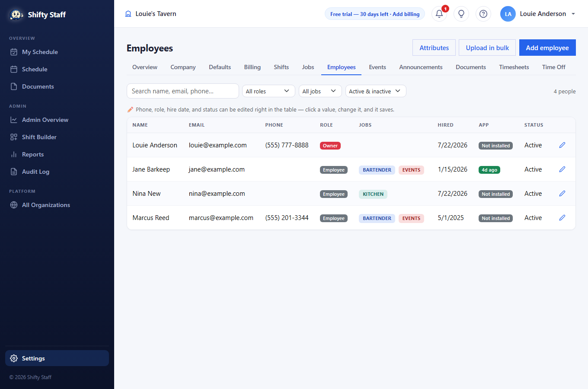Click Nina New's Active status
The width and height of the screenshot is (588, 389).
pos(533,194)
